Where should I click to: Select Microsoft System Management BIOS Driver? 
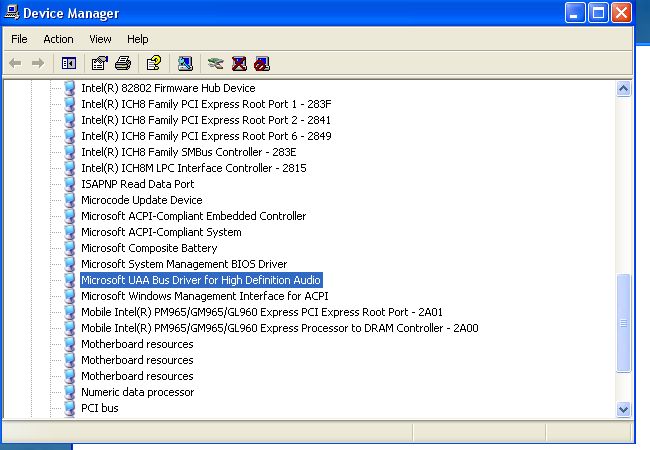coord(184,264)
